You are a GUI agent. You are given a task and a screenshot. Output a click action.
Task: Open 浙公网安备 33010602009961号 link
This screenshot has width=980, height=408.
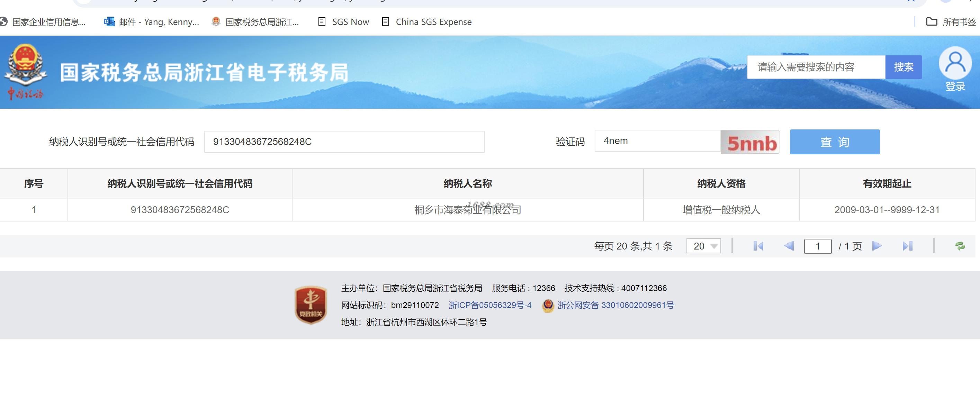615,305
